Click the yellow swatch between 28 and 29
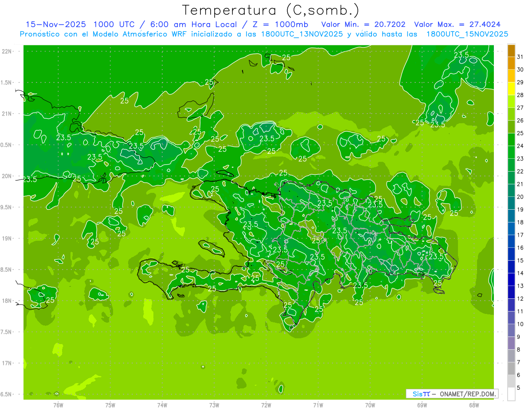532x411 pixels. [512, 89]
